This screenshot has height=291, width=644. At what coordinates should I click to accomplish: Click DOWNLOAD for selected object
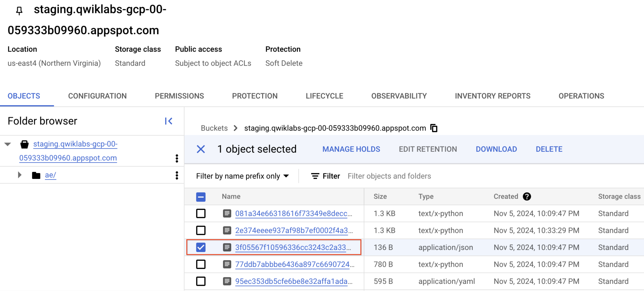(x=496, y=149)
